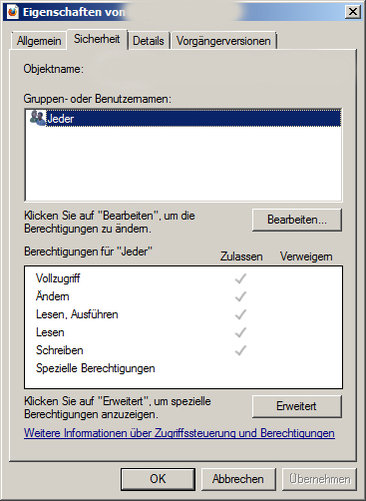Select the Jeder group user icon
This screenshot has height=501, width=366.
(37, 118)
